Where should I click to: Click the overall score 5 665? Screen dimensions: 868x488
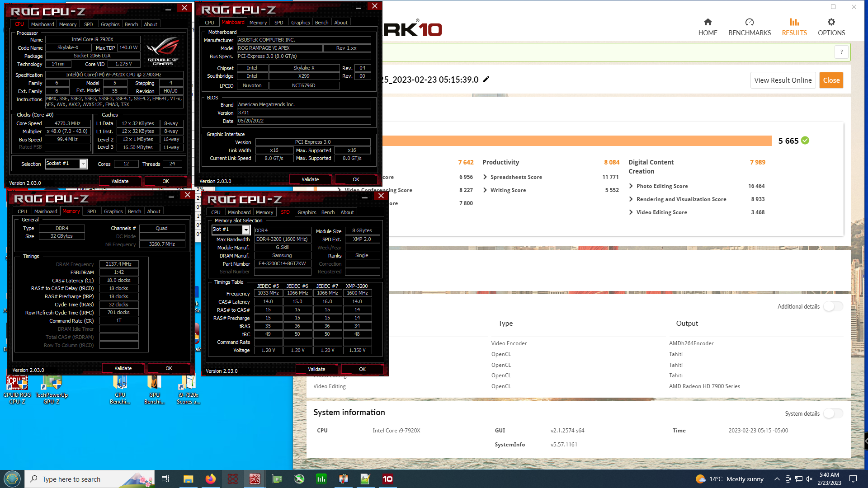788,141
